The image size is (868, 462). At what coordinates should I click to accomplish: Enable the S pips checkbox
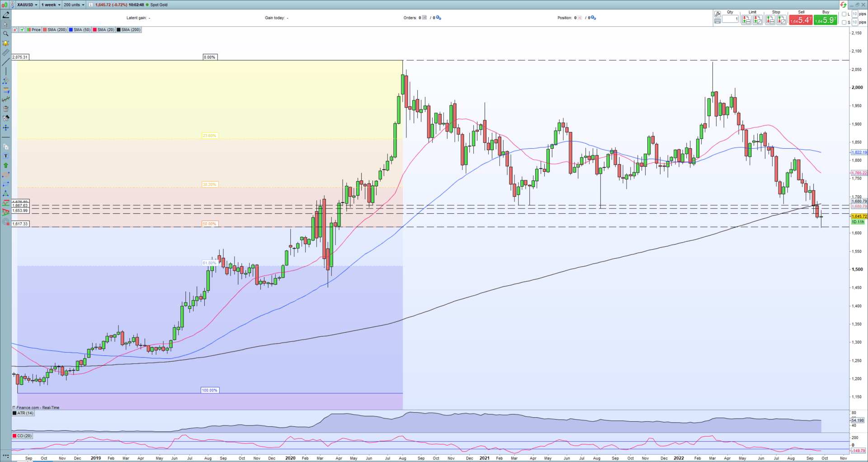844,22
